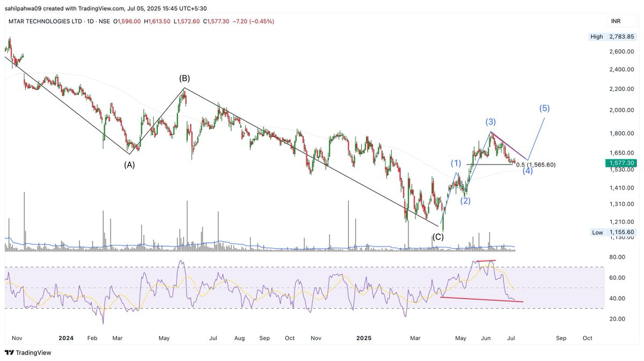Screen dimensions: 644x361
Task: Click the open value O1,596.00
Action: coord(127,21)
